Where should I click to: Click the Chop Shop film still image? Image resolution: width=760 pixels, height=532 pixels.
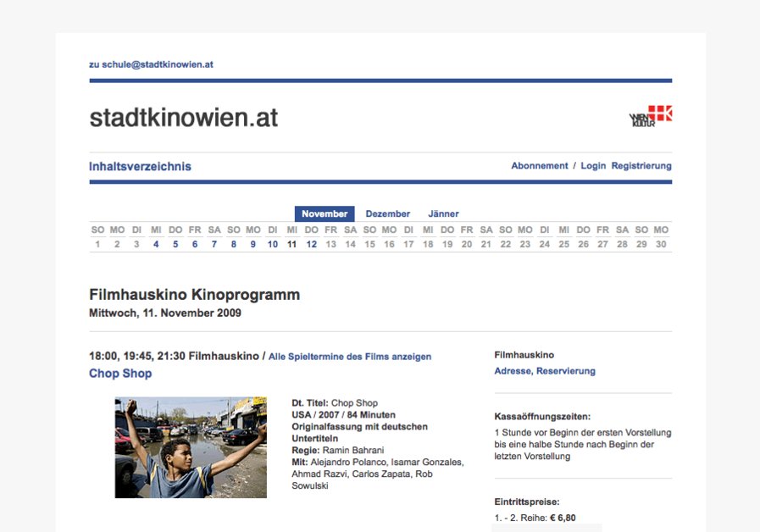click(x=191, y=447)
